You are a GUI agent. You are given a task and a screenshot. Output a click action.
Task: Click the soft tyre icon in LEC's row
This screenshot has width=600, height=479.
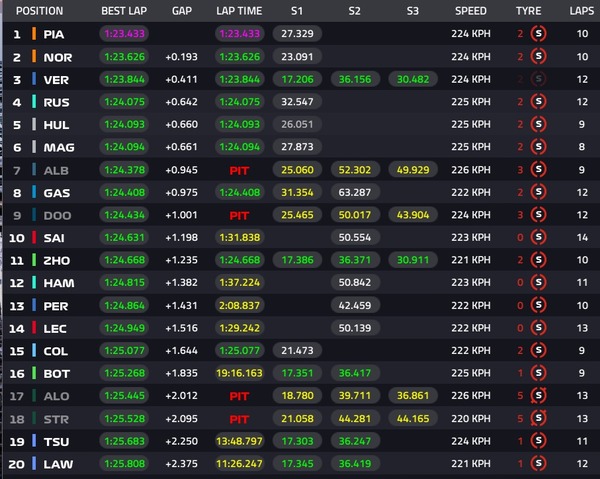point(538,328)
